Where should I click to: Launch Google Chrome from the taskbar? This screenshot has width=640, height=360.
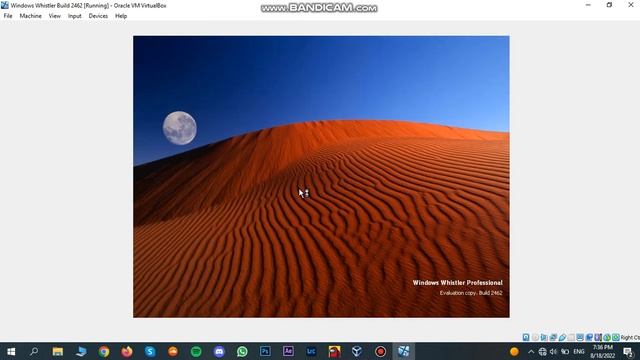tap(104, 351)
